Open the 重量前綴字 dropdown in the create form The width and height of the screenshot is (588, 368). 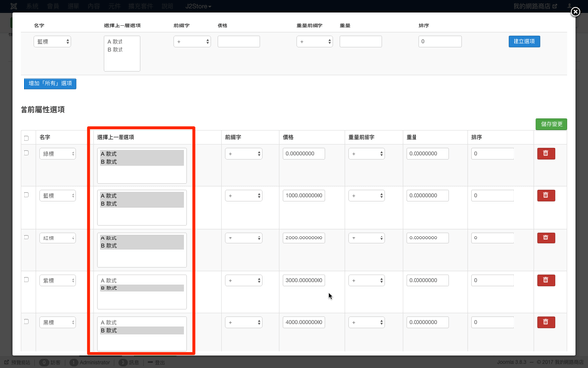coord(315,41)
